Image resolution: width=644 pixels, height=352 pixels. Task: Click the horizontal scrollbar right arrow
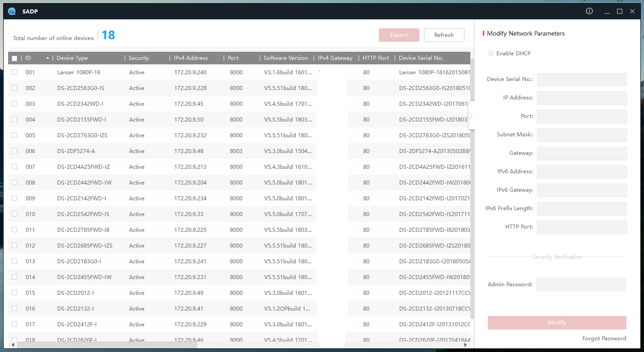tap(466, 345)
